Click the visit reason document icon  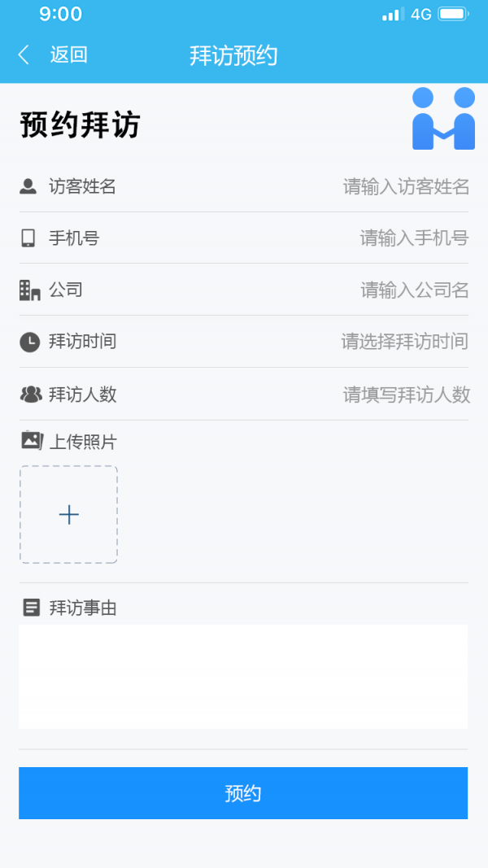coord(31,607)
